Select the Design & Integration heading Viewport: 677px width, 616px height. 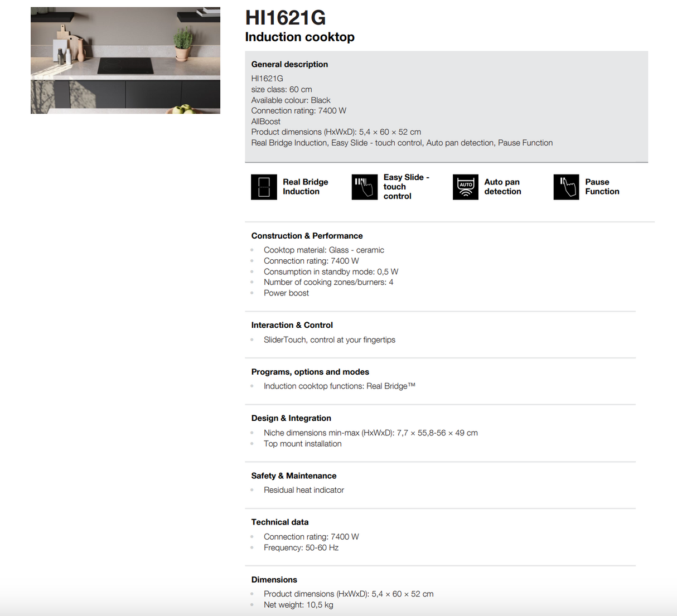291,418
